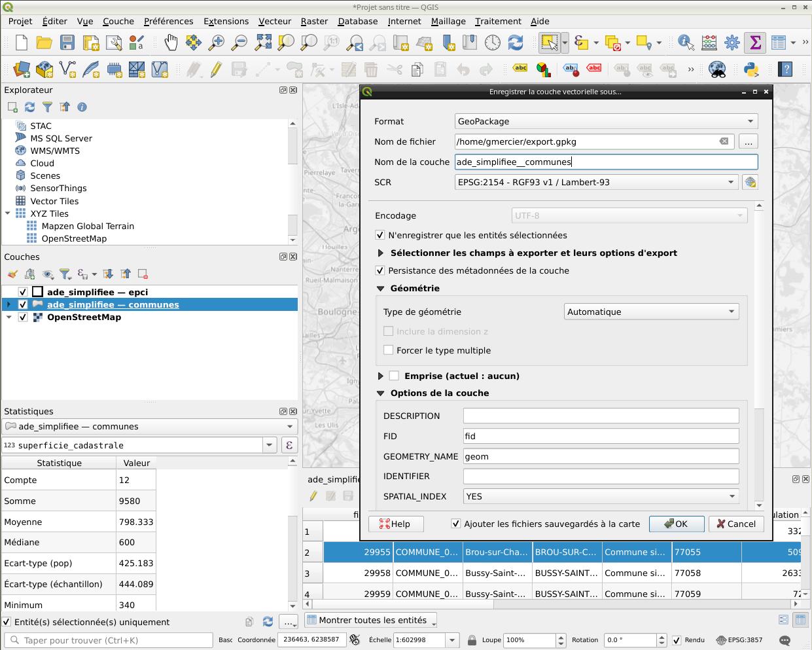
Task: Open the Traitement menu
Action: click(x=498, y=21)
